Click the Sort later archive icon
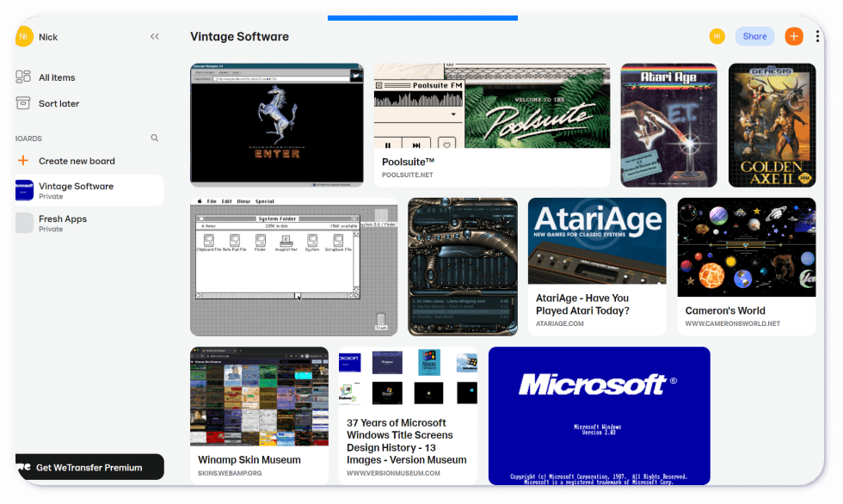The height and width of the screenshot is (504, 843). 23,102
